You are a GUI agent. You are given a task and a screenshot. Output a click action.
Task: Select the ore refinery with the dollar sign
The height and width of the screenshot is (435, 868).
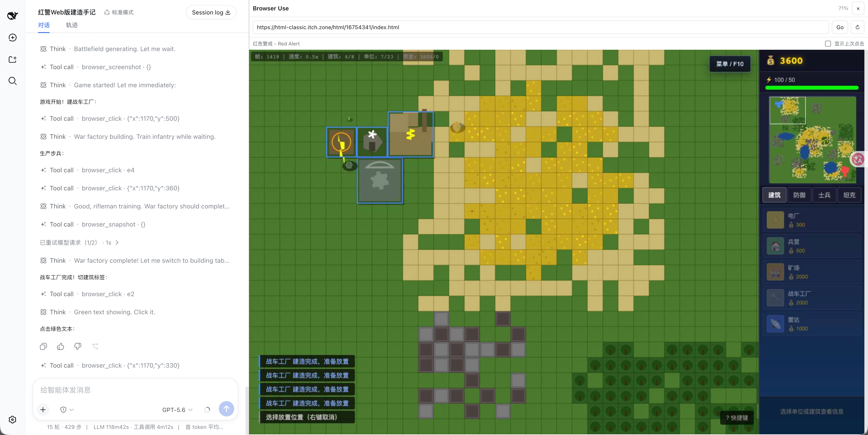click(x=411, y=134)
